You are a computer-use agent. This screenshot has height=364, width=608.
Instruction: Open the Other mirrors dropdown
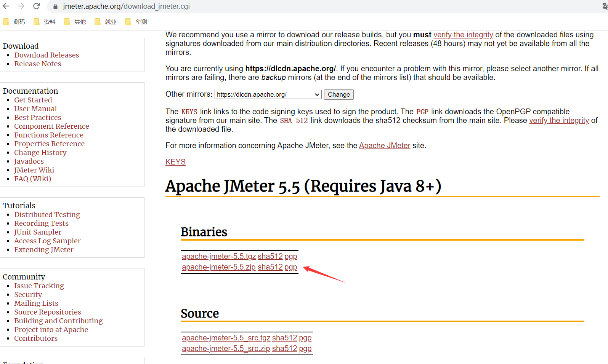pyautogui.click(x=268, y=94)
